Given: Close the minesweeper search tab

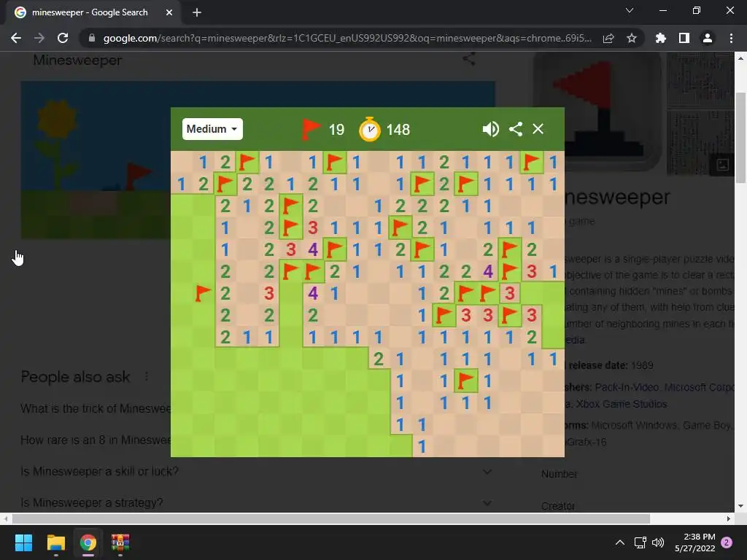Looking at the screenshot, I should (169, 13).
